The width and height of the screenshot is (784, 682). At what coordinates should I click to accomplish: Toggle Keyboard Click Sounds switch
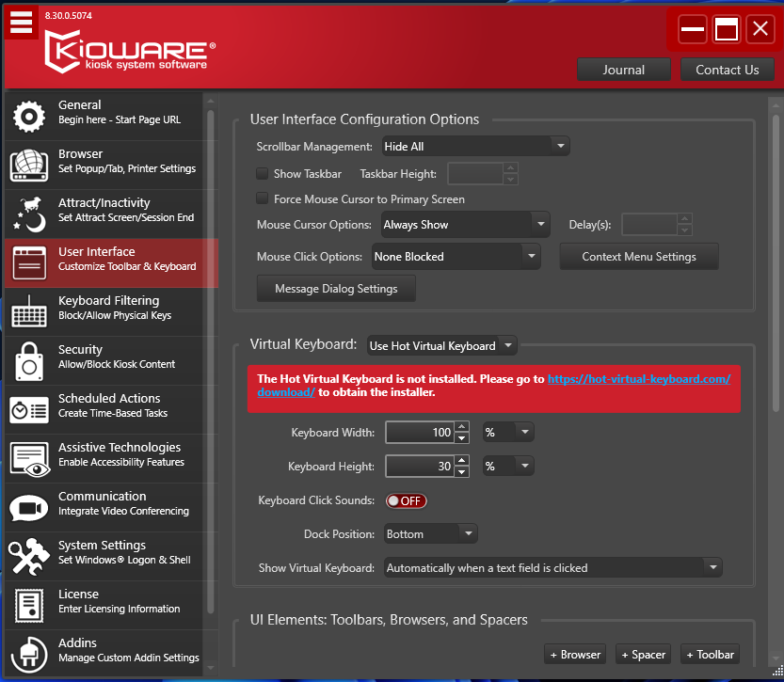click(x=406, y=500)
